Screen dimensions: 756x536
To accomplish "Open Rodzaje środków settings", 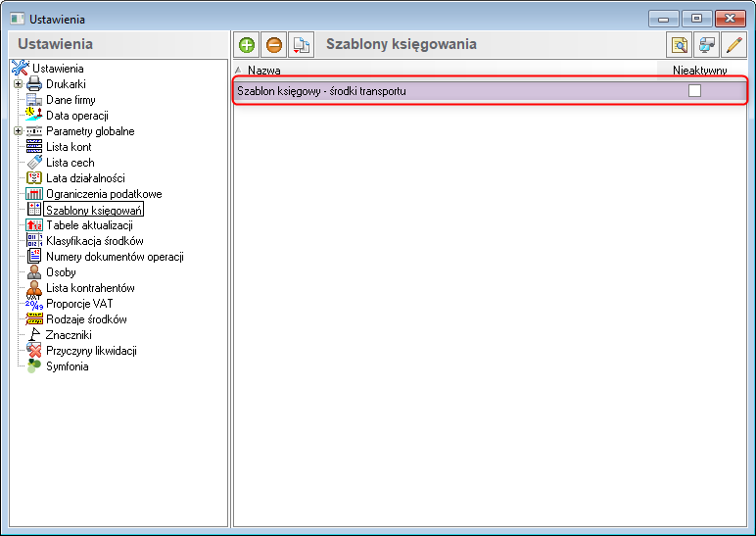I will (x=87, y=319).
